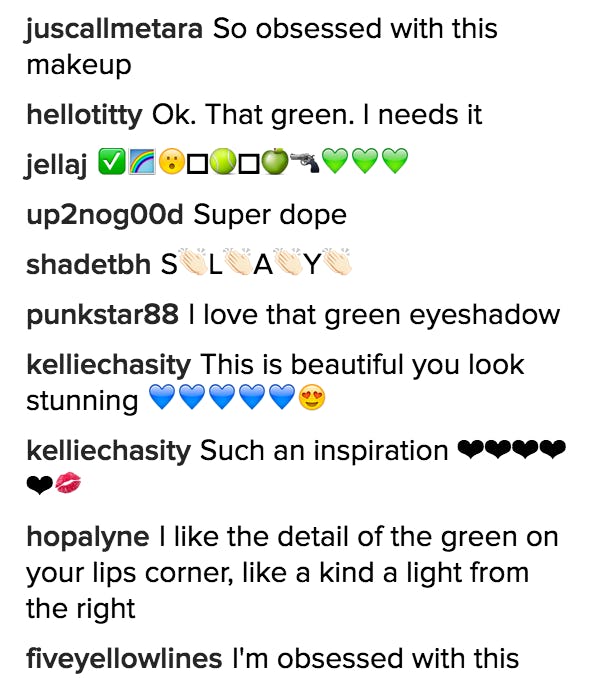Open kelliechasity from 'This is beautiful' comment
598x678 pixels.
(x=109, y=365)
